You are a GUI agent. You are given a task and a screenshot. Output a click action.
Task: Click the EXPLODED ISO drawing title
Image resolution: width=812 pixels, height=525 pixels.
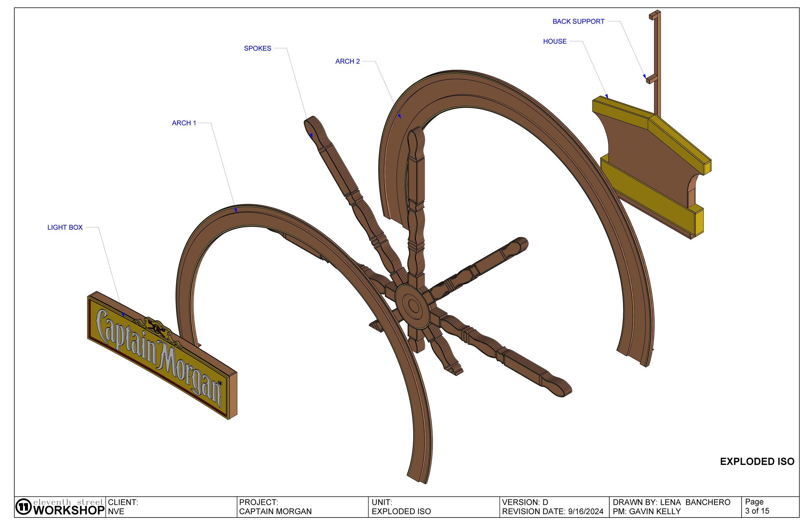click(757, 461)
